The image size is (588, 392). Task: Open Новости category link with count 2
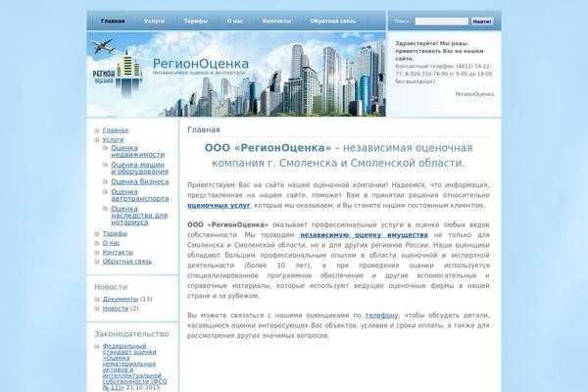pos(116,309)
